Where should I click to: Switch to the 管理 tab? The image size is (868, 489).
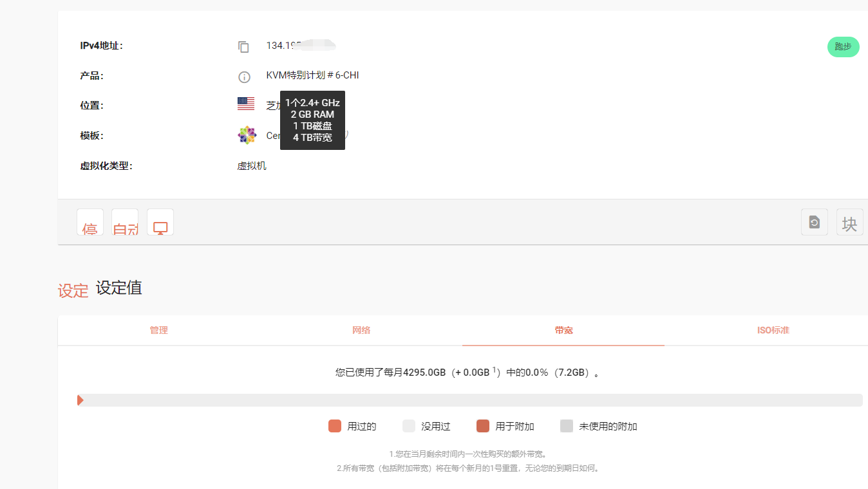159,330
